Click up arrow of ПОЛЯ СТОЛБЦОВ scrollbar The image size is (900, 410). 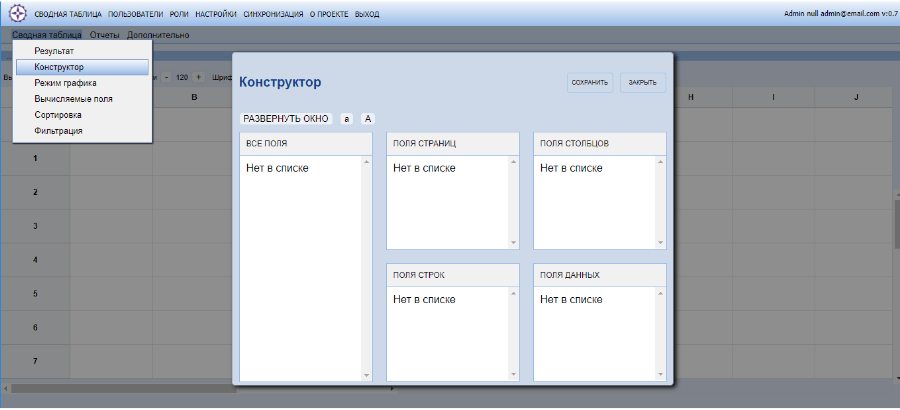(x=660, y=161)
